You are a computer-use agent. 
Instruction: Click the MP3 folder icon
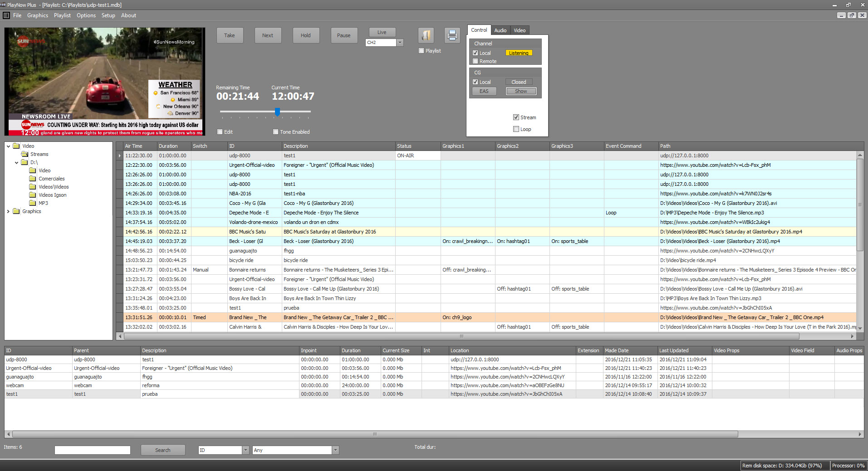coord(33,203)
